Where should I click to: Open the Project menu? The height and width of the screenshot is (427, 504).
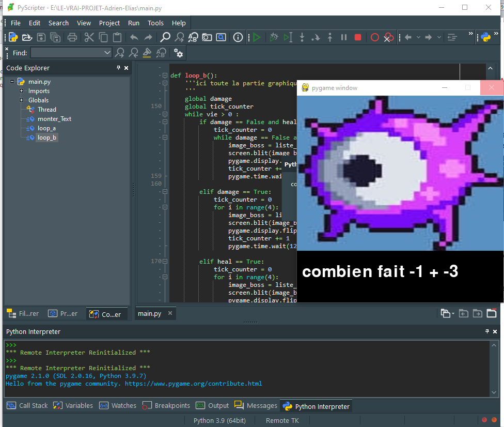[x=109, y=23]
